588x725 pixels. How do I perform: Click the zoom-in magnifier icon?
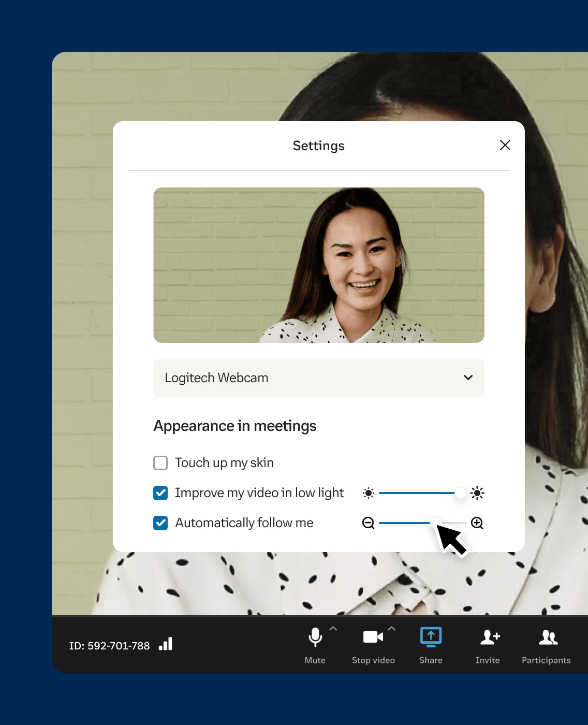click(x=477, y=523)
